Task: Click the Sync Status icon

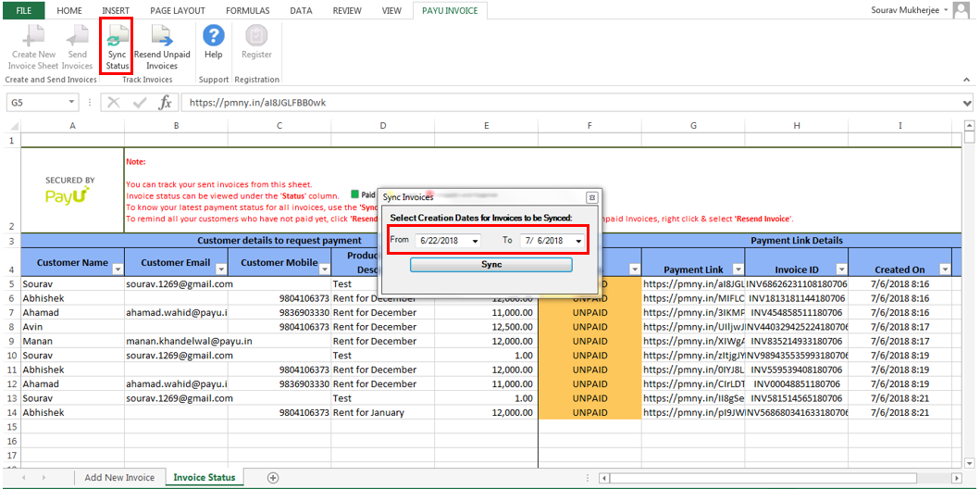Action: coord(117,35)
